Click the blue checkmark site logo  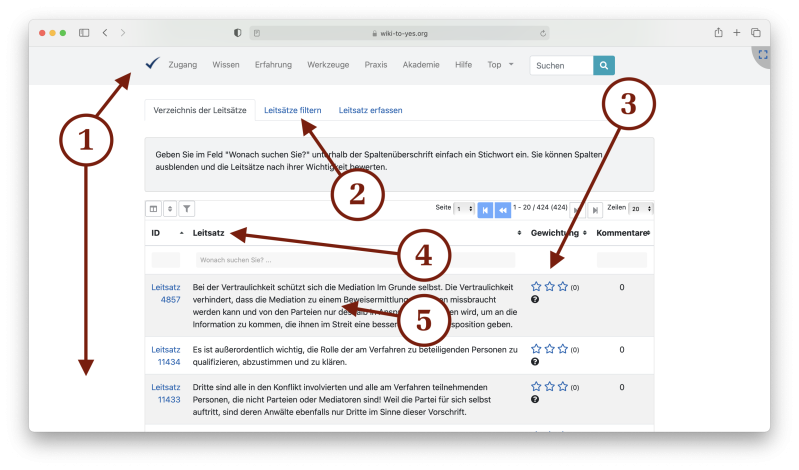click(x=152, y=64)
